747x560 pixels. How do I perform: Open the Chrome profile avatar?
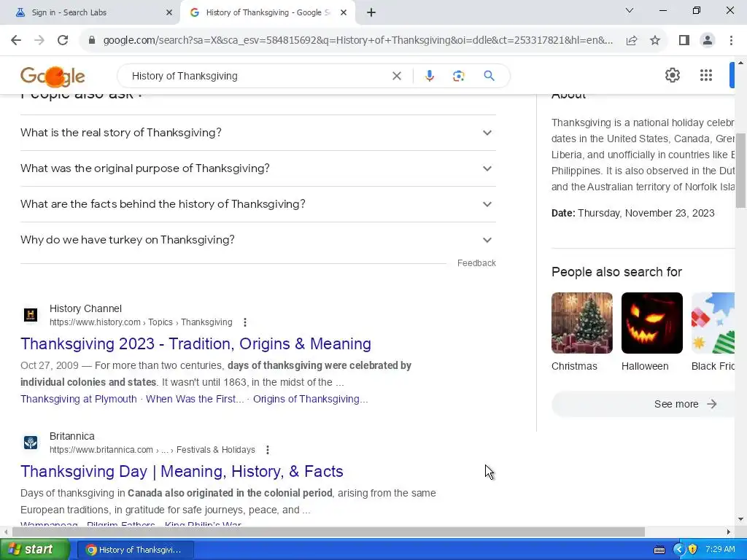pos(708,41)
